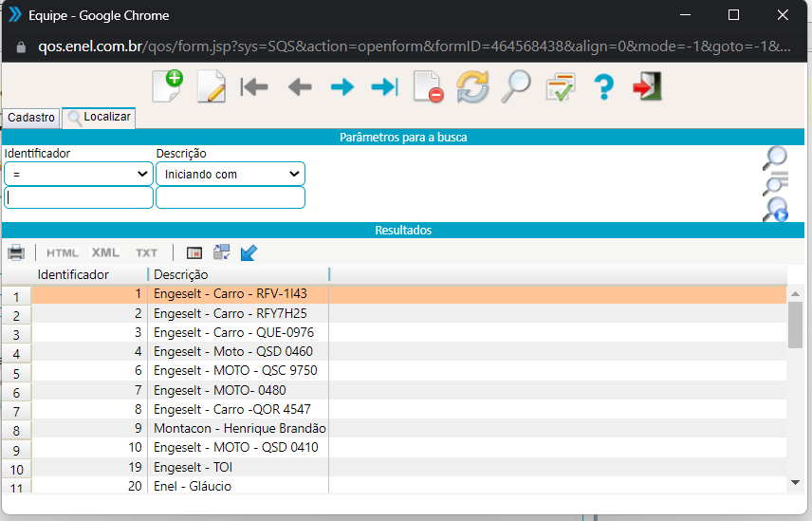Select the Localizar tab
The image size is (812, 521).
point(99,118)
